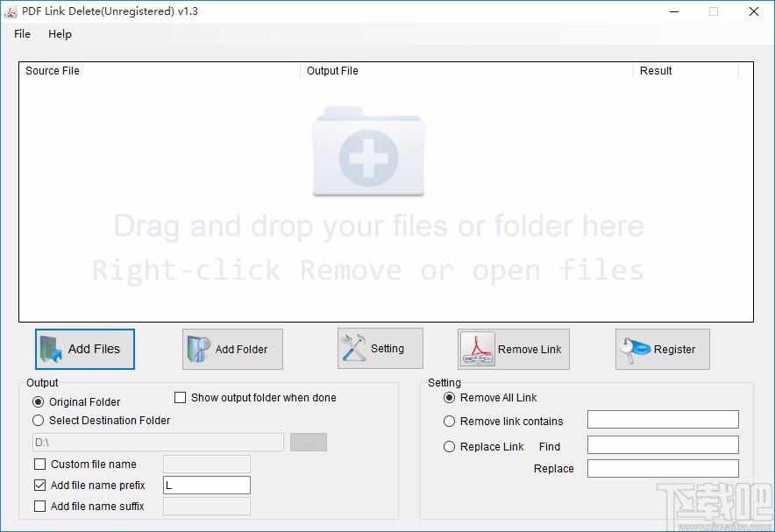
Task: Click the Result column header
Action: click(686, 71)
